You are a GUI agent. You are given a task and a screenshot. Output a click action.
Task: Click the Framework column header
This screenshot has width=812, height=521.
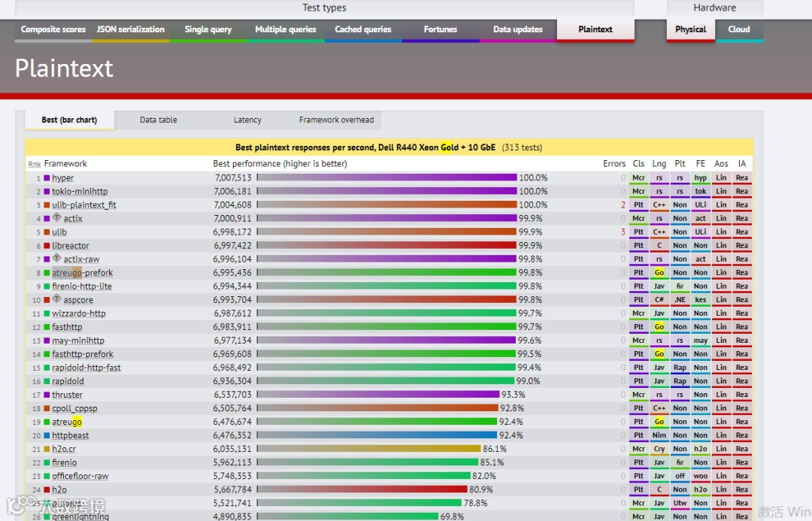(x=65, y=164)
